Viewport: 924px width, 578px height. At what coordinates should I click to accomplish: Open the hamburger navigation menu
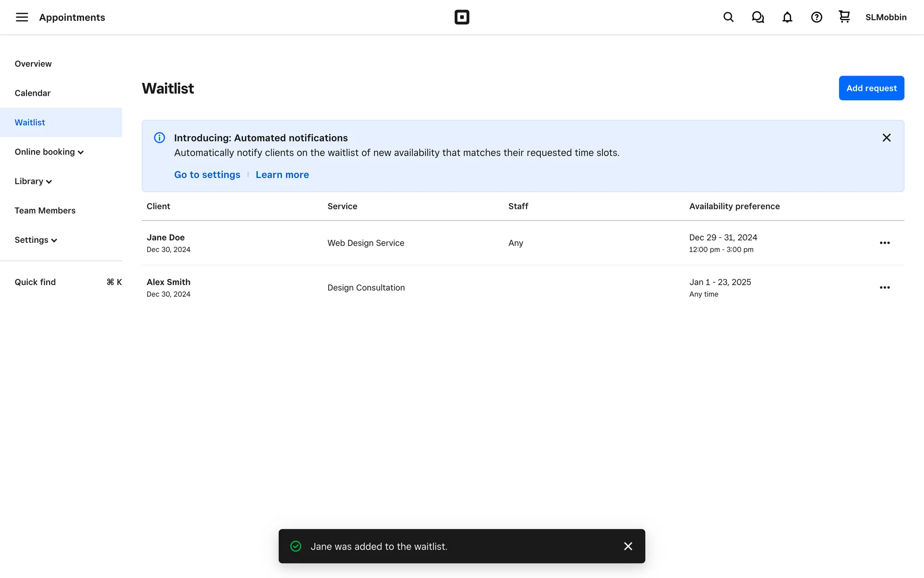22,17
